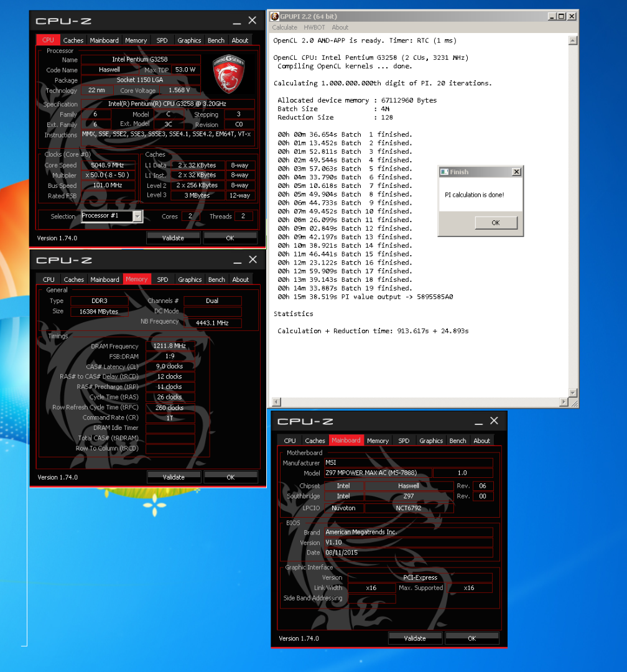Minimize the GPUPI window
Viewport: 627px width, 672px height.
[x=552, y=16]
